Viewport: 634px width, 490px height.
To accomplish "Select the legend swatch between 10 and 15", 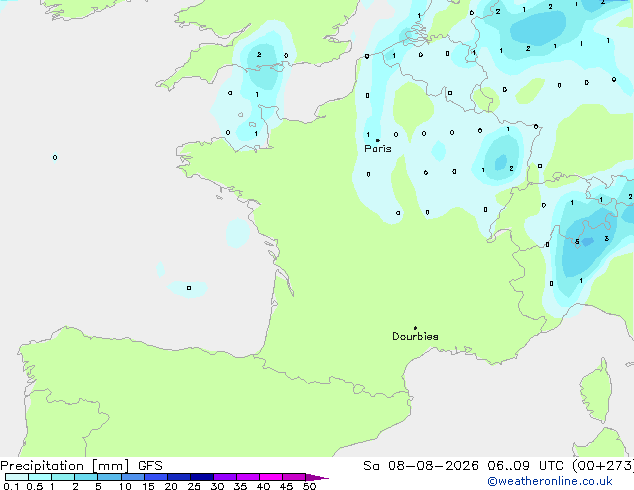I will [x=132, y=477].
